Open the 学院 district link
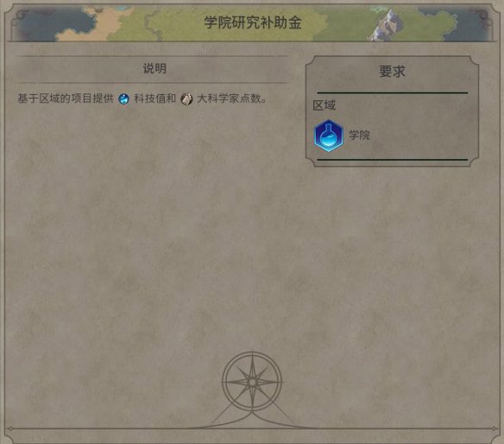504x444 pixels. [x=359, y=135]
